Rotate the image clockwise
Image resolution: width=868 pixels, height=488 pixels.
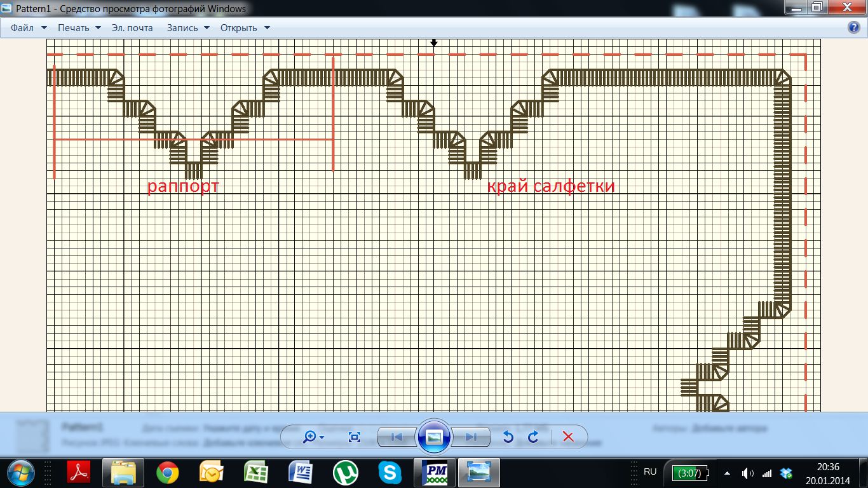coord(534,437)
